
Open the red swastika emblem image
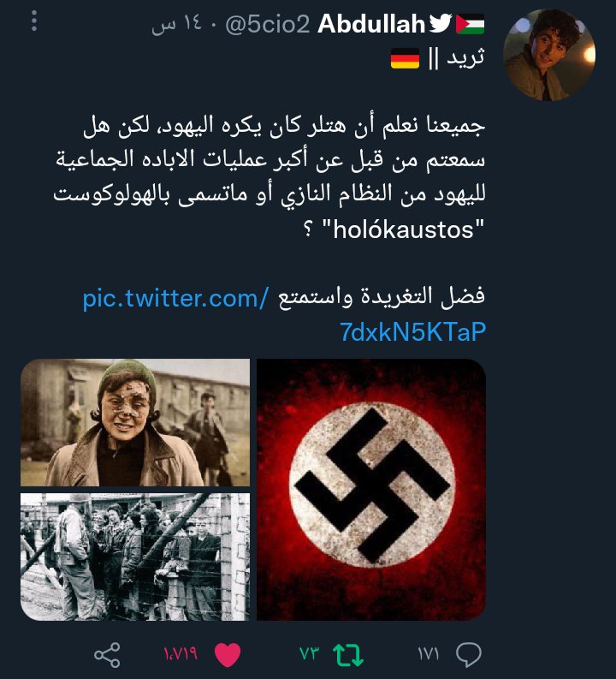[x=371, y=489]
